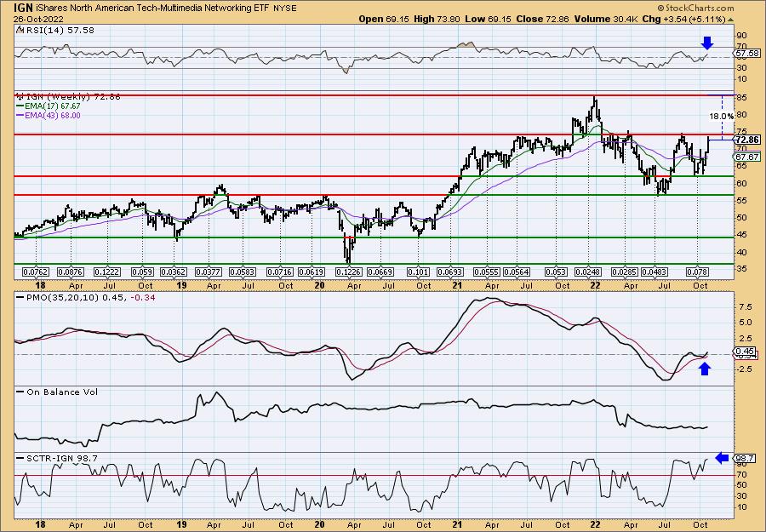Image resolution: width=766 pixels, height=532 pixels.
Task: Click the green up triangle beside Chg
Action: tap(731, 20)
